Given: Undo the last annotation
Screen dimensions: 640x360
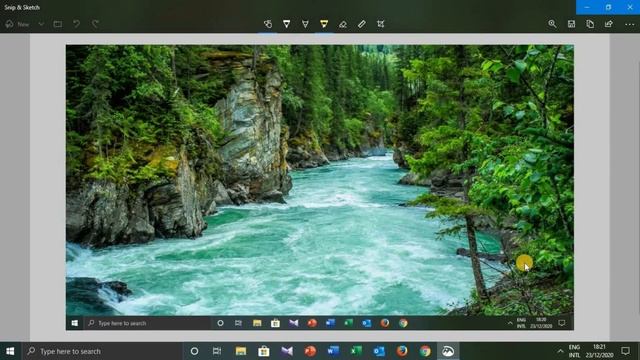Looking at the screenshot, I should tap(76, 24).
